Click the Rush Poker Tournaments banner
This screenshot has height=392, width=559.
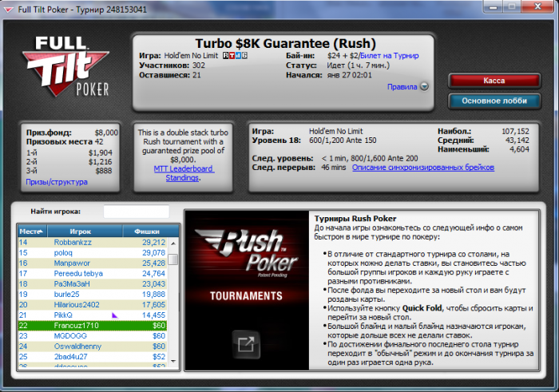(247, 291)
